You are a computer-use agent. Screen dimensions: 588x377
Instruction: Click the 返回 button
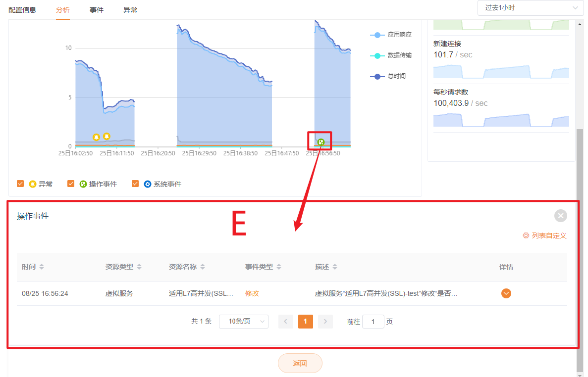(300, 363)
